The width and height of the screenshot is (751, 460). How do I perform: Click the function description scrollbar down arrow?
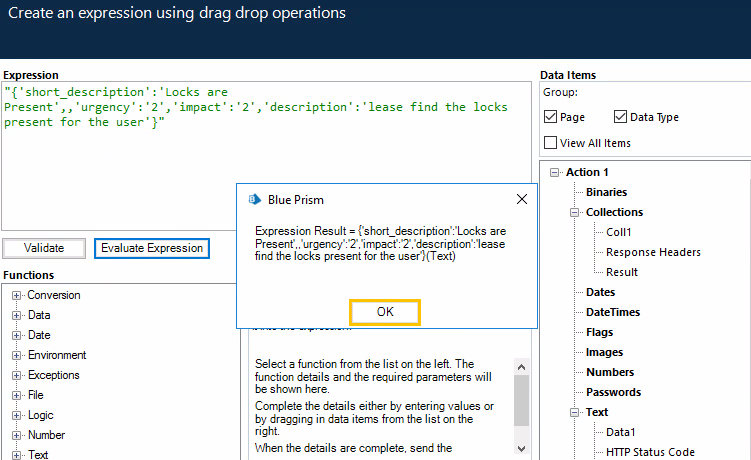click(x=521, y=445)
